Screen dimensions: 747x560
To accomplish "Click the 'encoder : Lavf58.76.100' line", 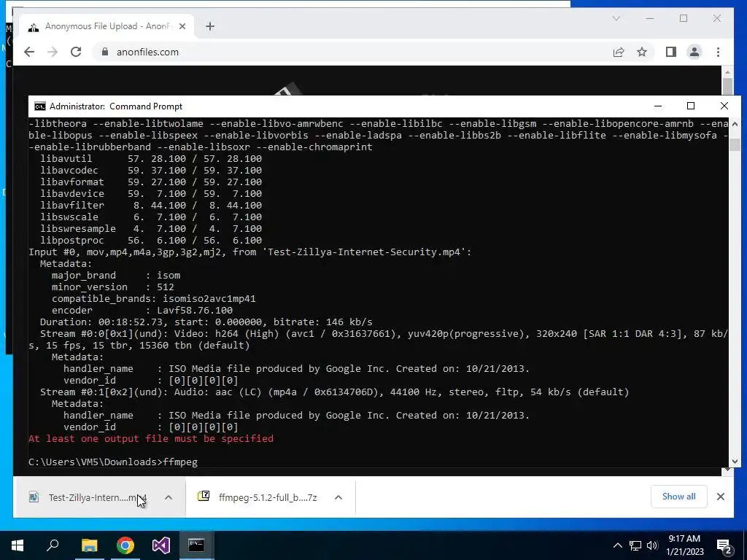I will [142, 311].
